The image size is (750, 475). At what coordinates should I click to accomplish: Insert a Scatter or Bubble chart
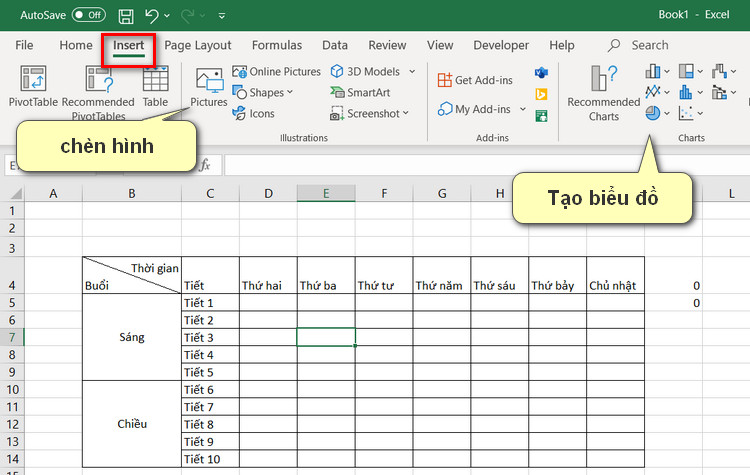point(691,113)
